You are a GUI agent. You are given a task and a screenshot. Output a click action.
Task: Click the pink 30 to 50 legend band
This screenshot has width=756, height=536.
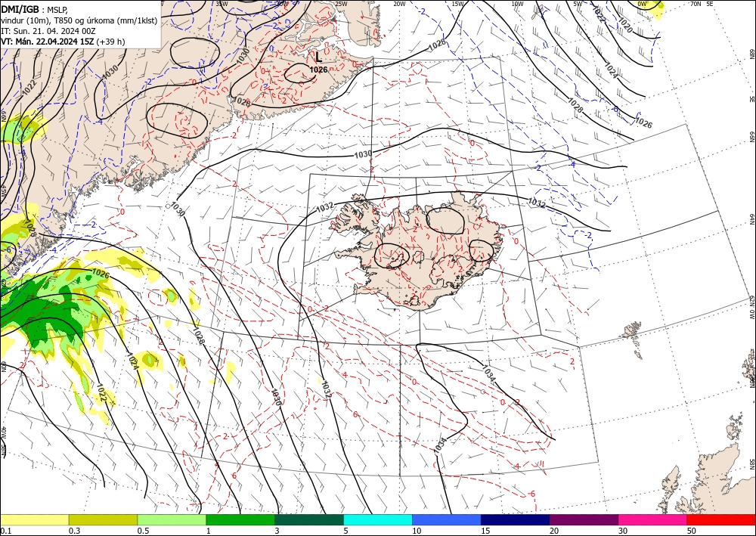click(x=653, y=519)
